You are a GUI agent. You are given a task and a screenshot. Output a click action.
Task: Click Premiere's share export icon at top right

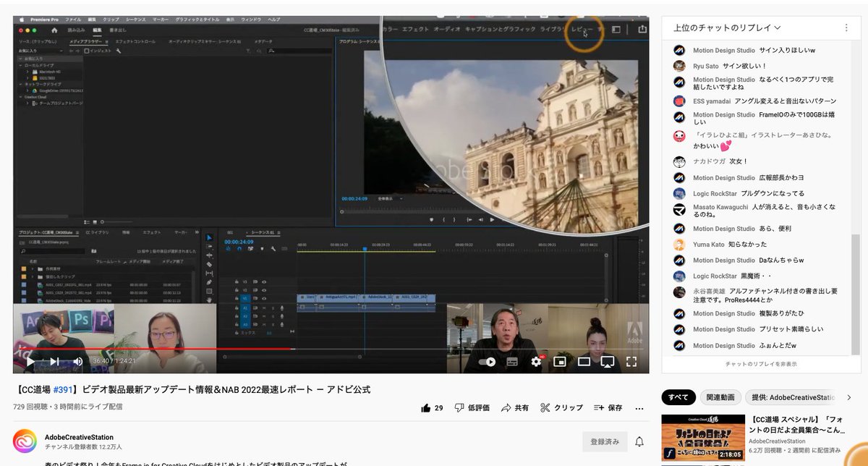coord(642,29)
